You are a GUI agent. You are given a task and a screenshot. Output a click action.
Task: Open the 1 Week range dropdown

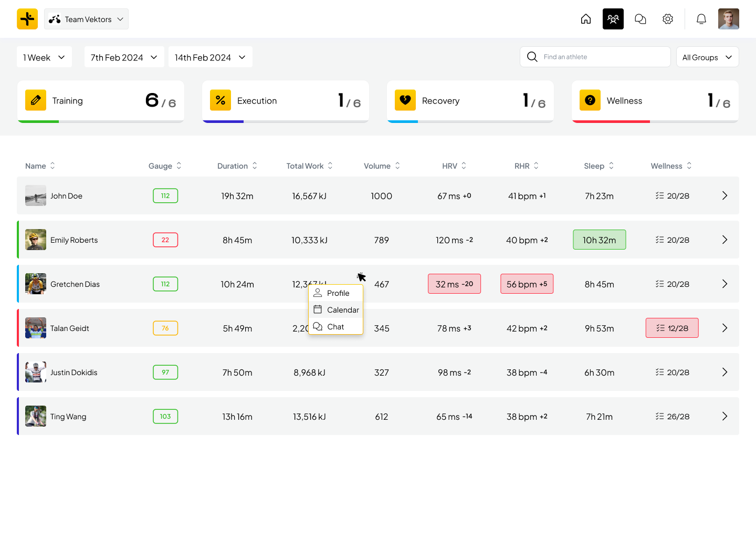44,57
